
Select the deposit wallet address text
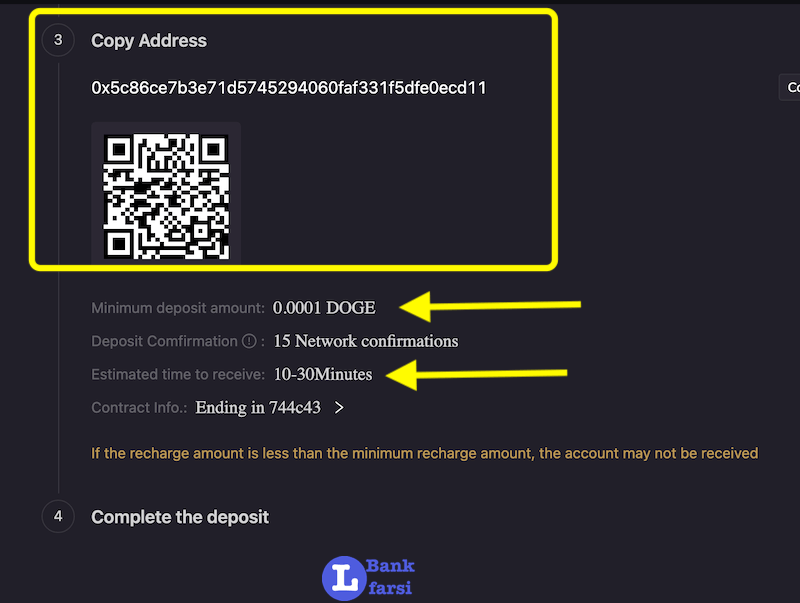[x=288, y=88]
